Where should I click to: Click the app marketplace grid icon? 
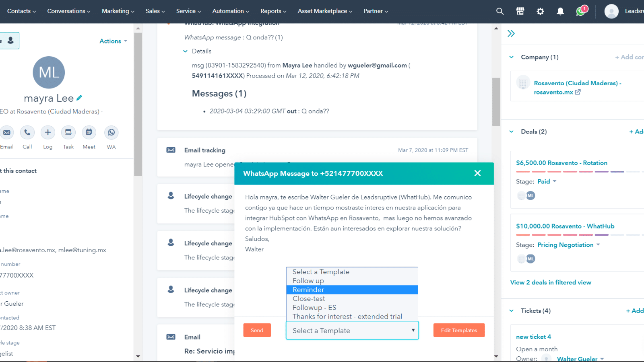[x=520, y=11]
